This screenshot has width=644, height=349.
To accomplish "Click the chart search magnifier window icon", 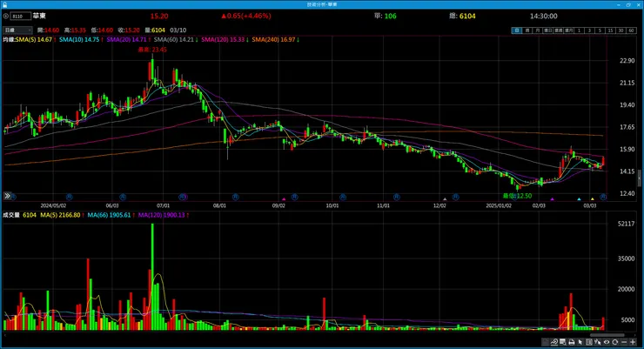I will [563, 342].
